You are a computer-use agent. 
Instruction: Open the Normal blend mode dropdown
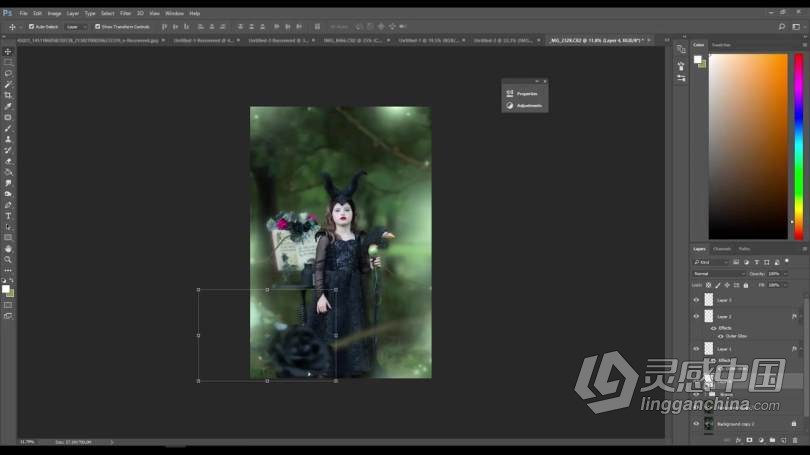pyautogui.click(x=719, y=274)
